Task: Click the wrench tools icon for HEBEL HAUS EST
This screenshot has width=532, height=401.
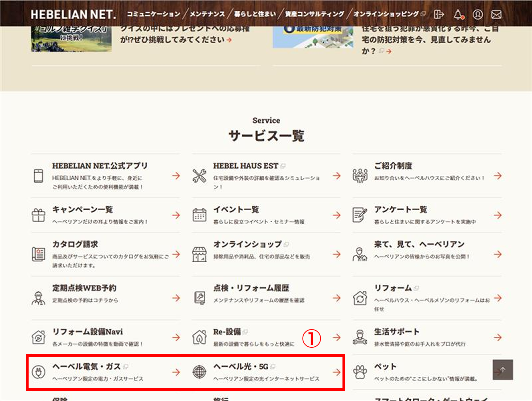Action: [199, 176]
